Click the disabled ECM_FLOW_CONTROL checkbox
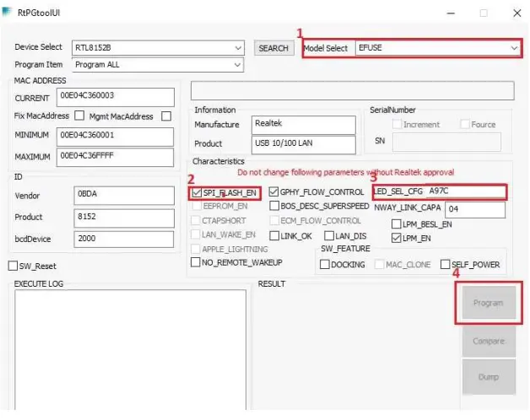Image resolution: width=530 pixels, height=420 pixels. coord(274,220)
